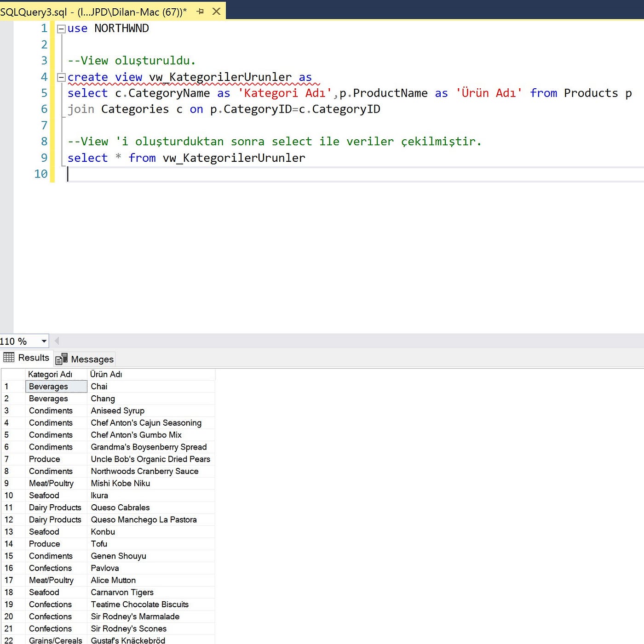Close the SQLQuery3.sql tab

point(216,11)
